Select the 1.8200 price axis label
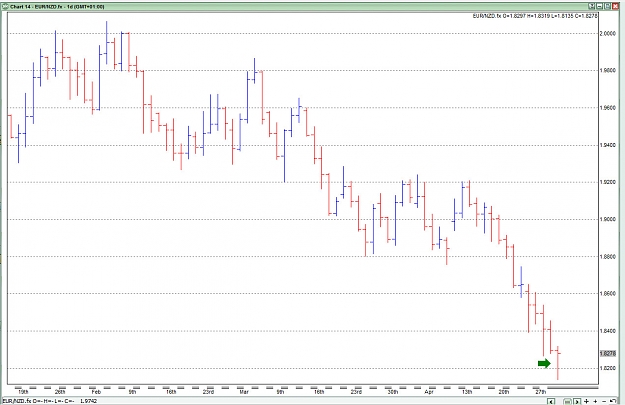 (607, 368)
